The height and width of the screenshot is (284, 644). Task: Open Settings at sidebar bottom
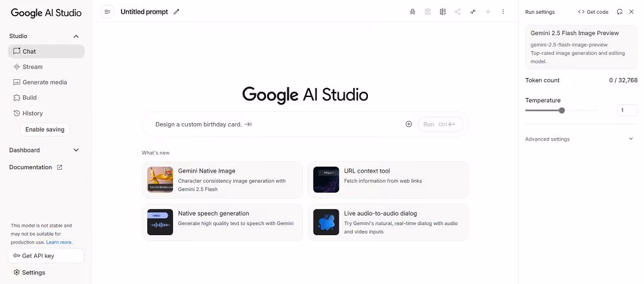pos(29,273)
